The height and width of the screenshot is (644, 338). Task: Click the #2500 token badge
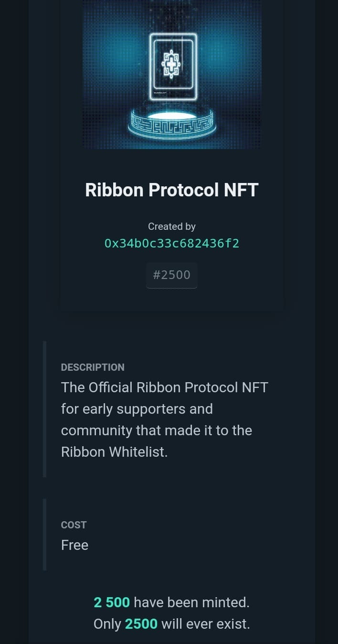point(172,275)
